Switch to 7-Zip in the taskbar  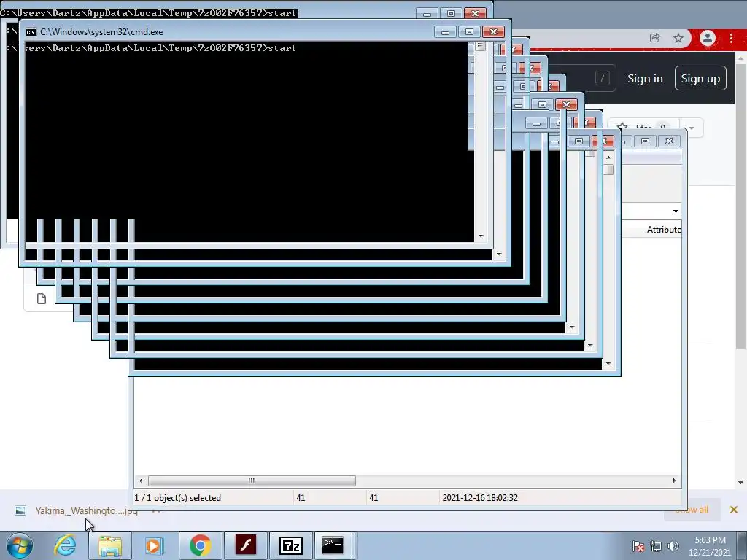point(290,545)
